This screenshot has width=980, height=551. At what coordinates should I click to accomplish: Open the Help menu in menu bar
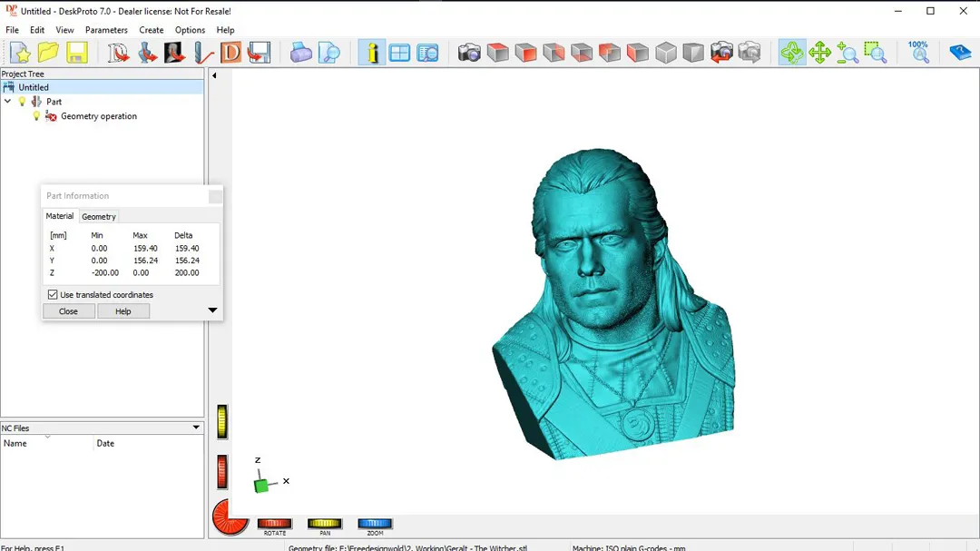point(225,30)
